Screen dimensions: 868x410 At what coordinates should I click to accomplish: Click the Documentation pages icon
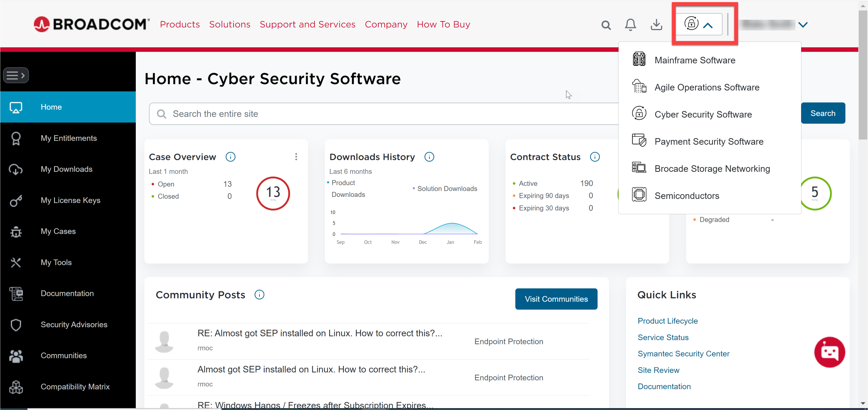click(16, 294)
